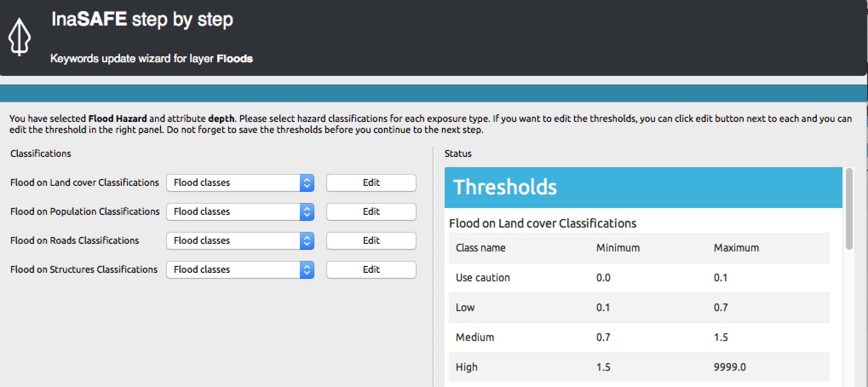Image resolution: width=868 pixels, height=387 pixels.
Task: Select 'Flood on Land cover Classifications' heading in Status
Action: click(543, 223)
